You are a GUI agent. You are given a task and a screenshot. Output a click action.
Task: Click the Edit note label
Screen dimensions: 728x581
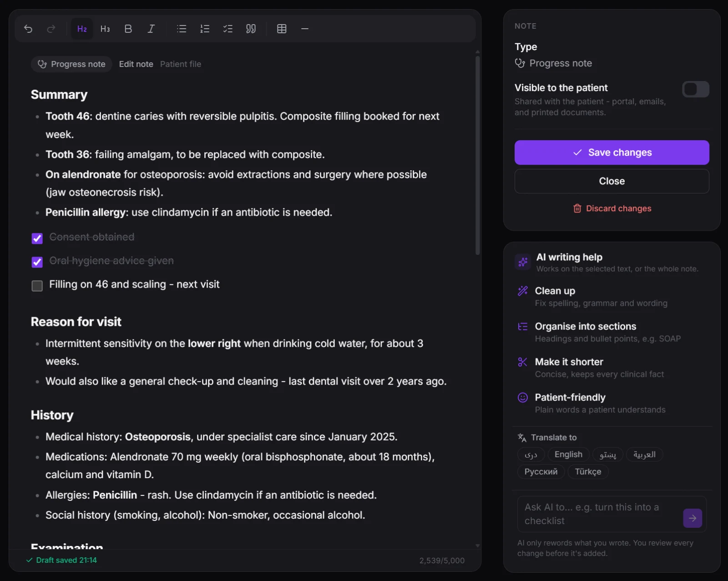click(x=136, y=64)
